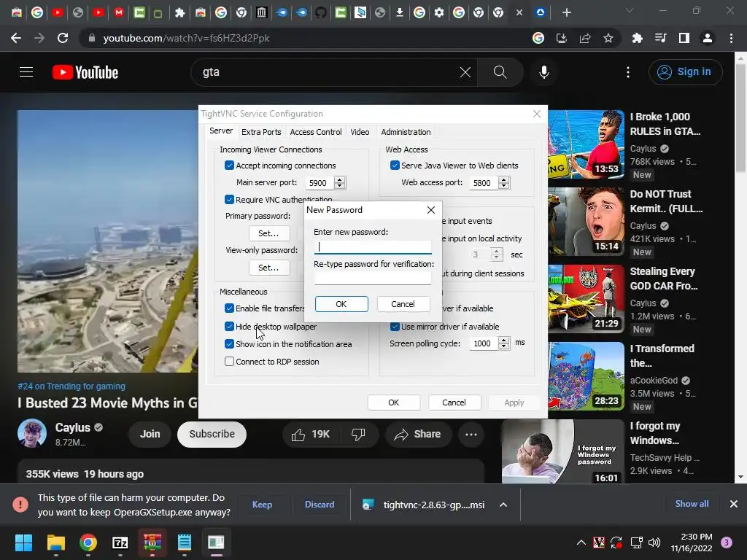
Task: Adjust the 3 sec timeout spinner
Action: [496, 254]
